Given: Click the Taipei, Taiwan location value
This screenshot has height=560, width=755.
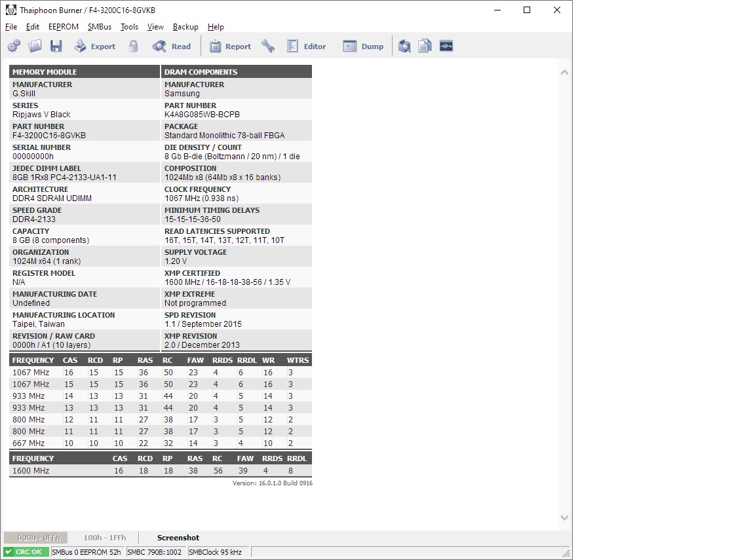Looking at the screenshot, I should pos(39,324).
